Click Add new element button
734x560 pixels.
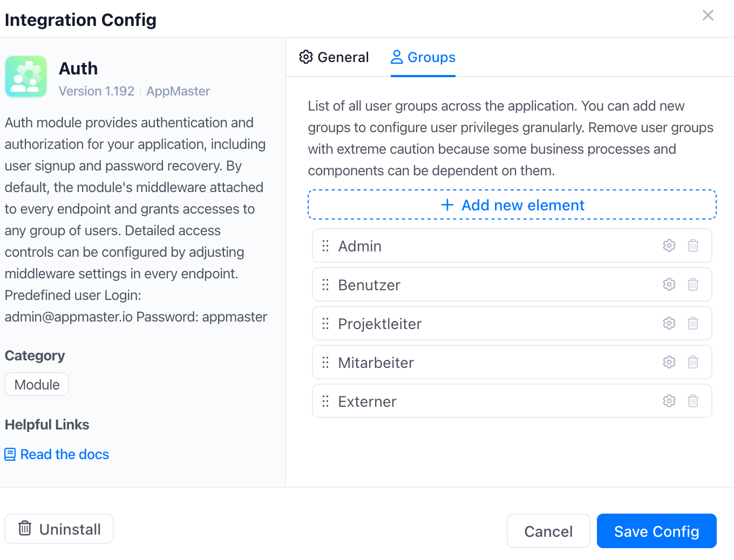(512, 204)
